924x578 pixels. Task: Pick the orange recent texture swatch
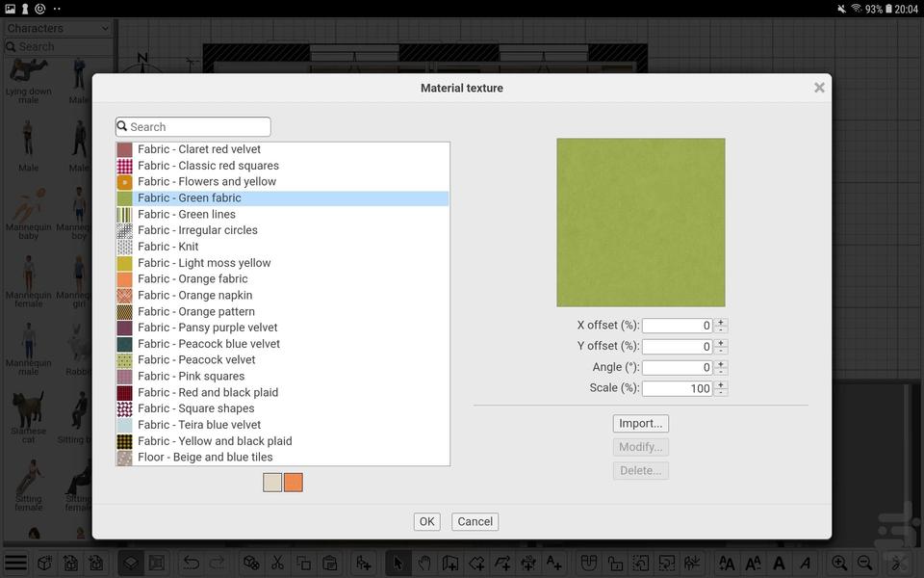point(294,483)
